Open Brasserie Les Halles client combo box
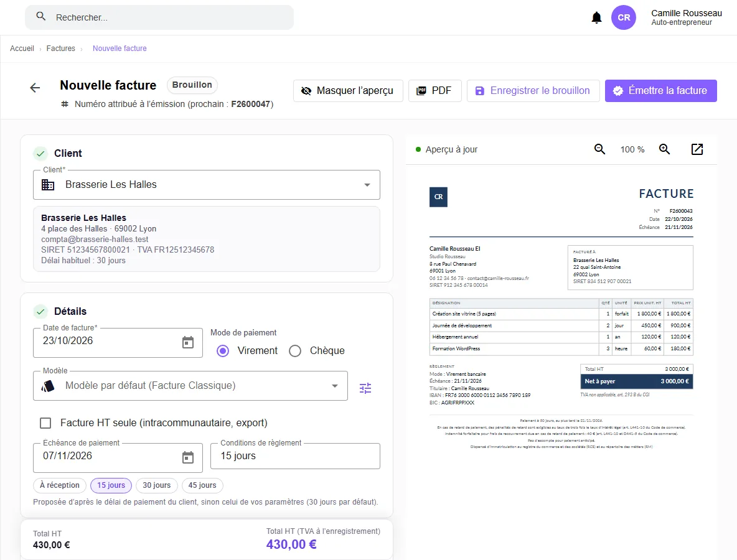The width and height of the screenshot is (737, 560). pos(206,185)
